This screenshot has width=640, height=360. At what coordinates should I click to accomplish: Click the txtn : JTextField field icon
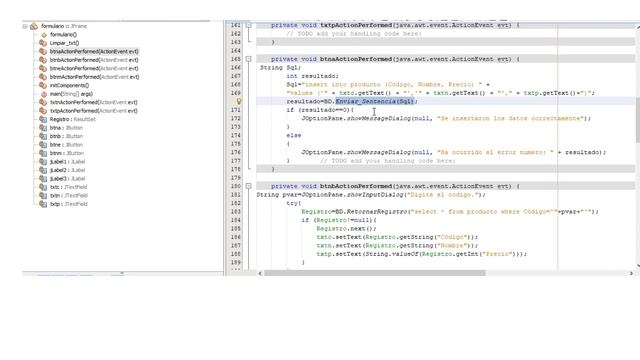click(x=43, y=196)
